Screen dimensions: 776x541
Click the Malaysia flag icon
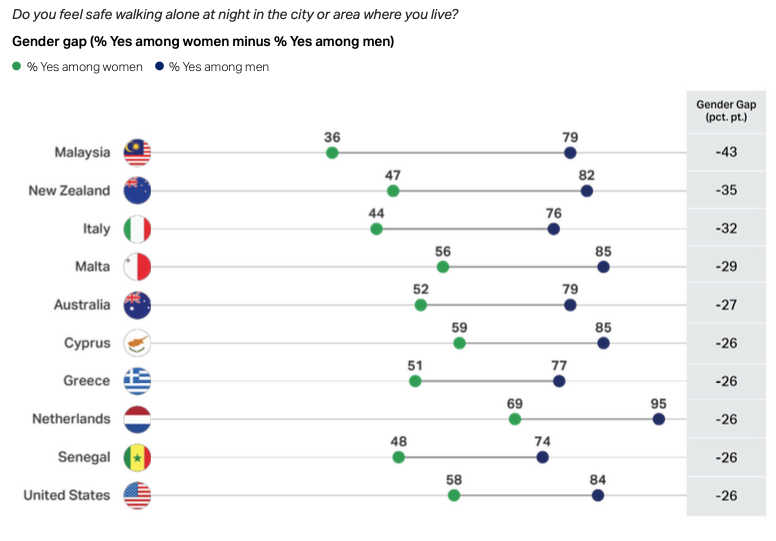click(137, 153)
